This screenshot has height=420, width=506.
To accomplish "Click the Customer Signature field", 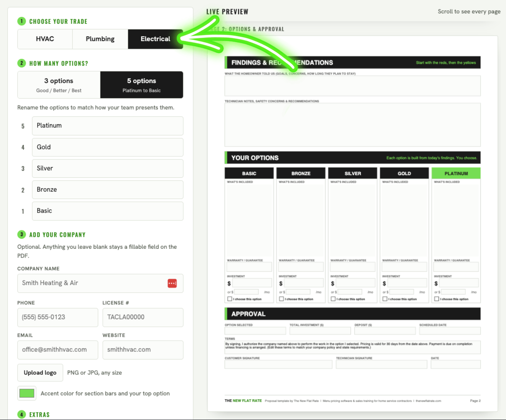I will coord(279,364).
